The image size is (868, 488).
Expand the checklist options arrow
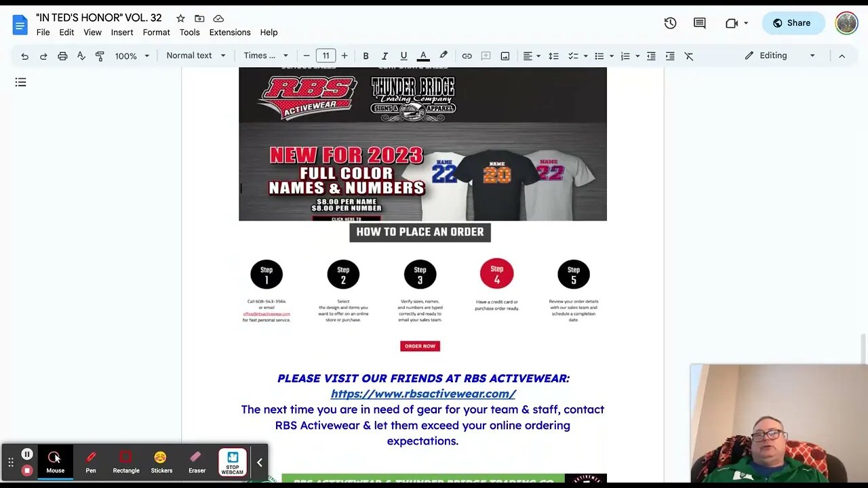[x=585, y=56]
